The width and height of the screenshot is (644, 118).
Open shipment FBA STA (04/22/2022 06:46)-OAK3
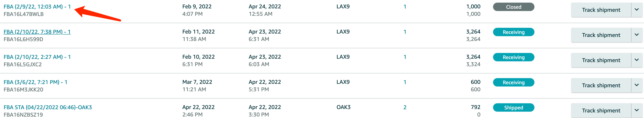[48, 107]
